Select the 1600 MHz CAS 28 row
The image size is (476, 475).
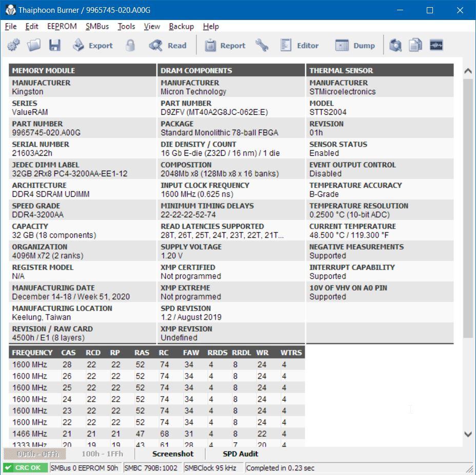[156, 365]
